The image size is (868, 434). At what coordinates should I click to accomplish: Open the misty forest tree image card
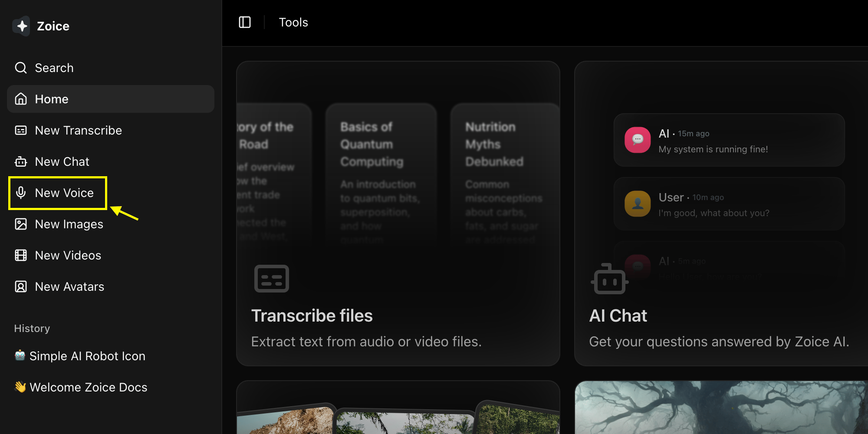tap(721, 408)
